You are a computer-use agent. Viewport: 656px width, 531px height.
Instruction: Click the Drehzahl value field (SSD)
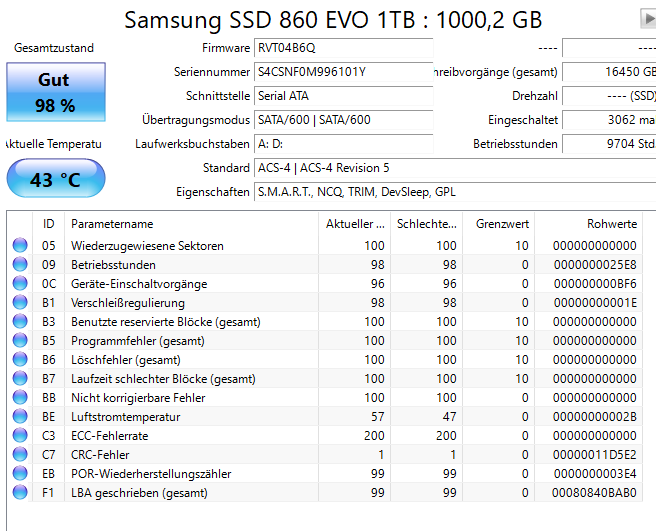coord(609,96)
